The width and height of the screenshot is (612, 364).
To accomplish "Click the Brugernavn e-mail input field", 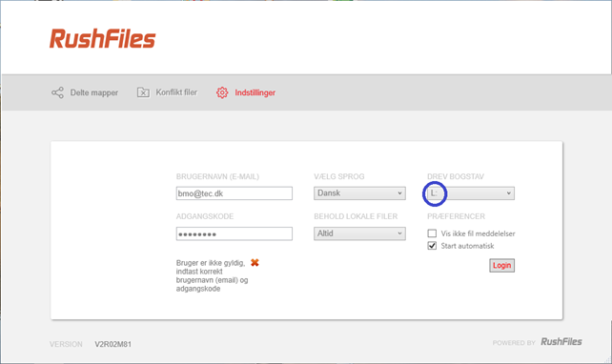I will click(235, 193).
